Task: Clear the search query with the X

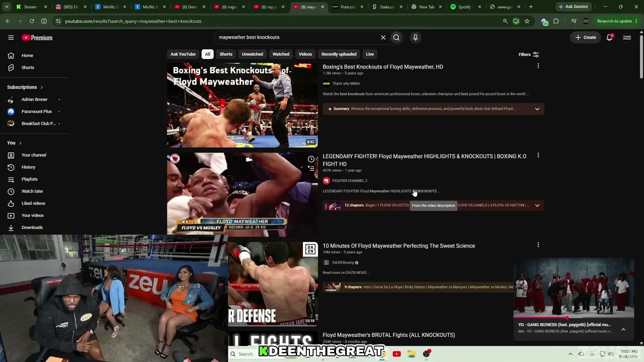Action: coord(383,37)
